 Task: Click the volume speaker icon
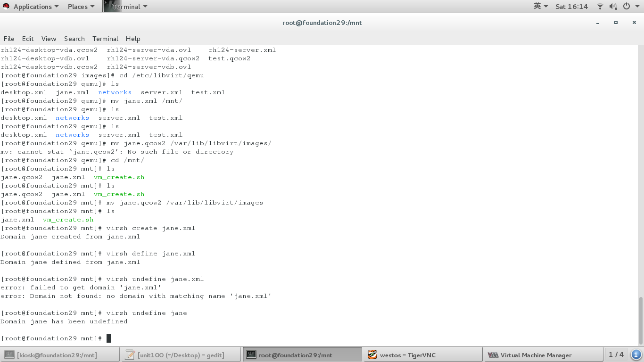613,7
